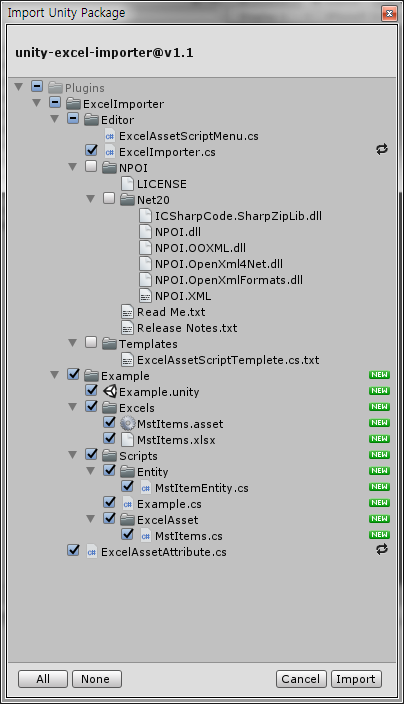
Task: Collapse the Templates folder arrow
Action: tap(73, 343)
